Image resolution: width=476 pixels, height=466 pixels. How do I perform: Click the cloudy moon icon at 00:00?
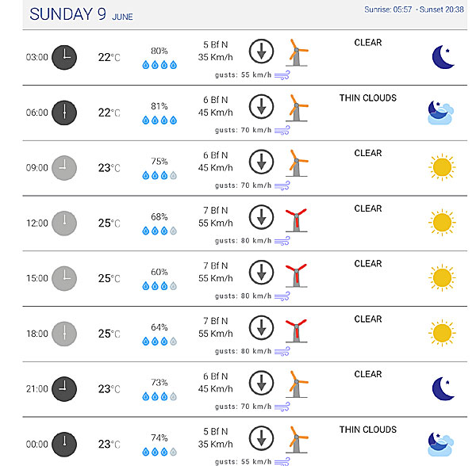point(441,444)
